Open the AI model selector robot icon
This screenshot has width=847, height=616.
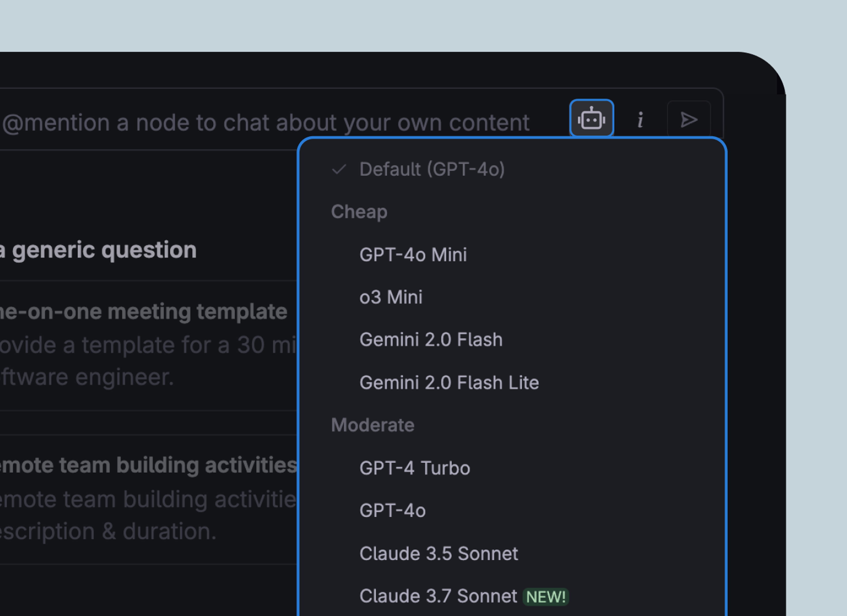click(x=591, y=119)
